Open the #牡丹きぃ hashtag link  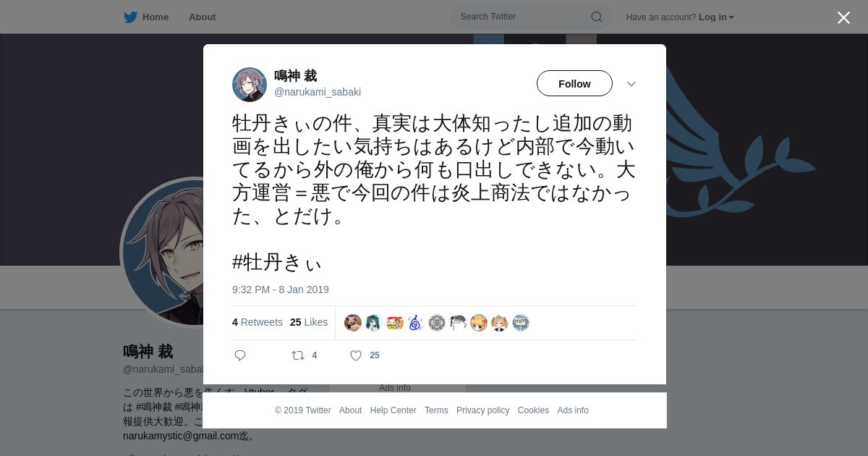pyautogui.click(x=276, y=262)
